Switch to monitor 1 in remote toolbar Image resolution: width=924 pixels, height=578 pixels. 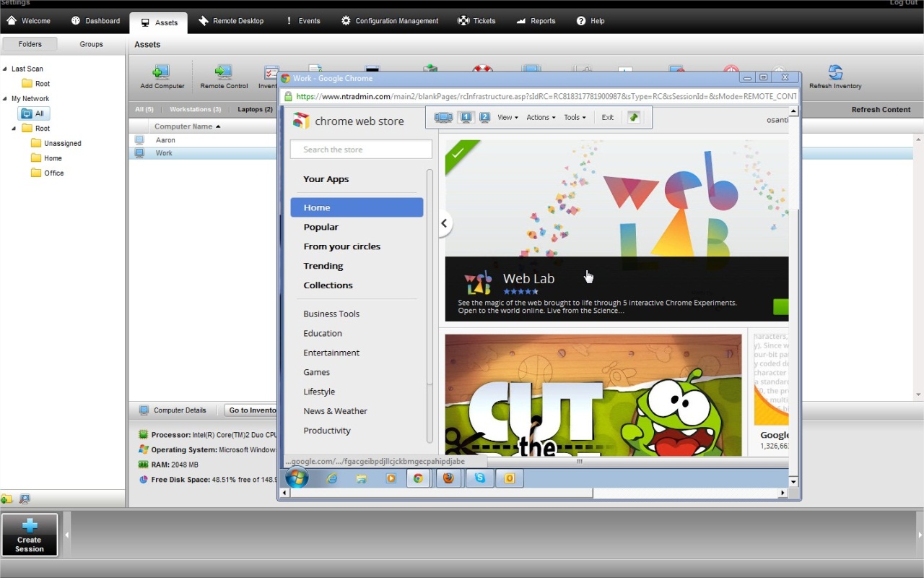(x=466, y=117)
